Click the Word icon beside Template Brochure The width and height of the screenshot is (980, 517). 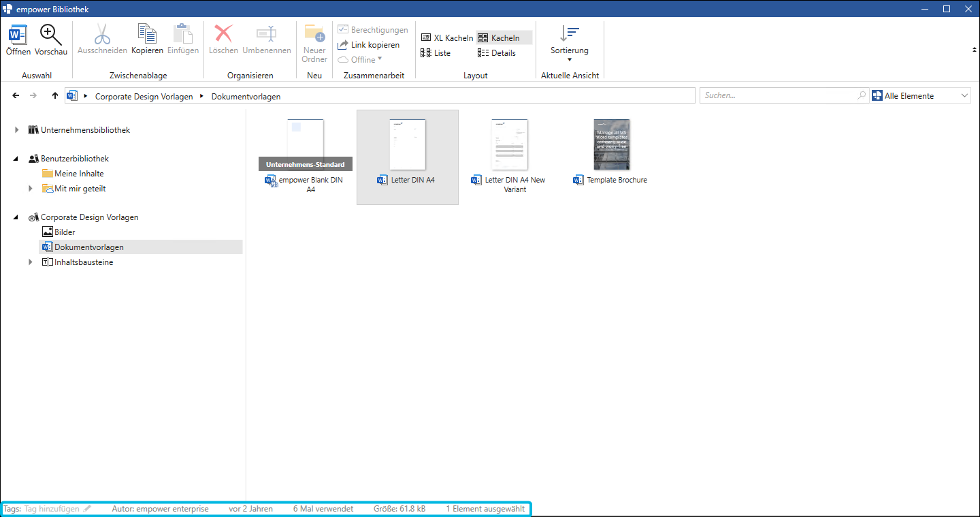(579, 181)
